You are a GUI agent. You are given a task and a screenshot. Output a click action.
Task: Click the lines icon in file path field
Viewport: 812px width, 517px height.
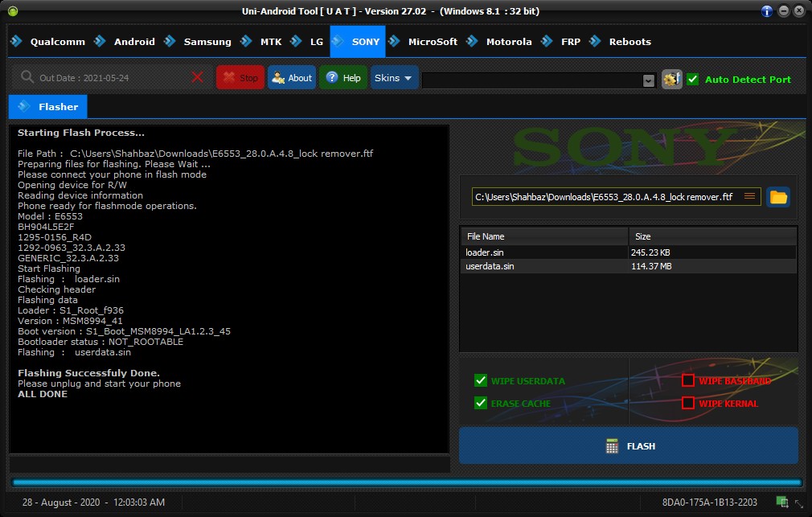coord(749,196)
